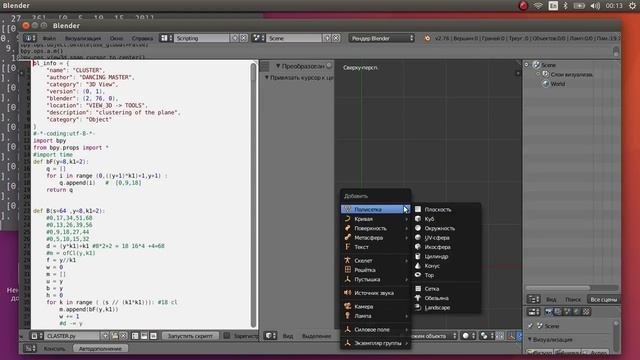Collapse the Transform panel triangle
This screenshot has width=640, height=360.
pos(278,66)
